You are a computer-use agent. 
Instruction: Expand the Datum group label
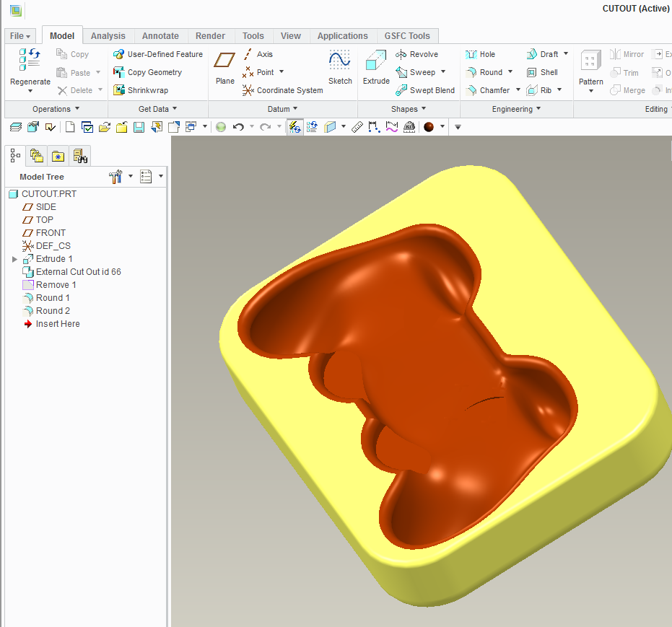click(x=282, y=109)
